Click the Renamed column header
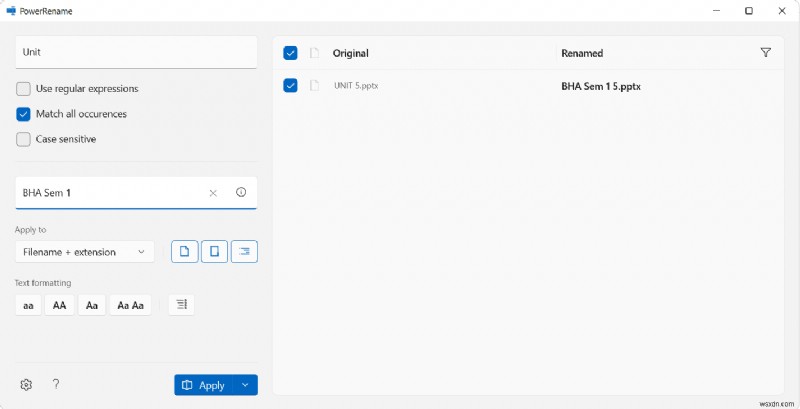The image size is (800, 409). click(582, 53)
